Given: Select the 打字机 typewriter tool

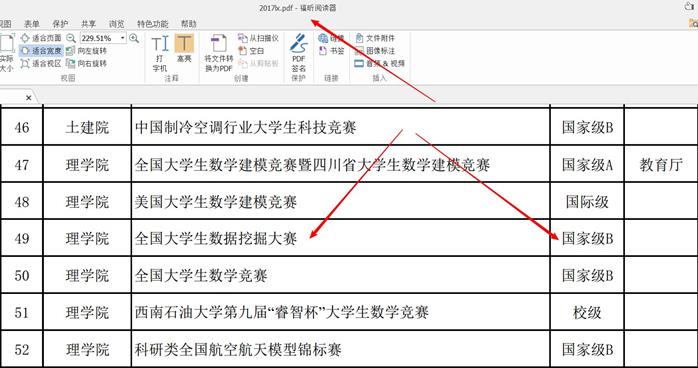Looking at the screenshot, I should (160, 54).
